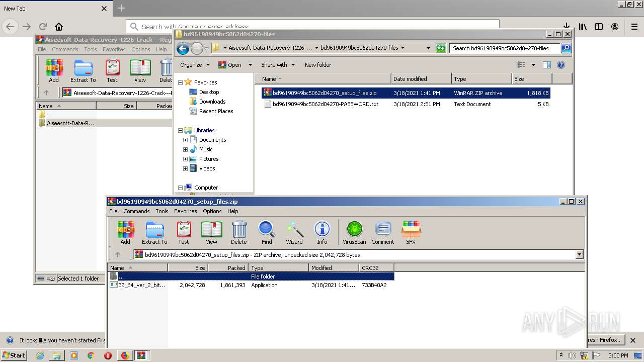Viewport: 644px width, 362px height.
Task: Collapse the Computer tree node
Action: [180, 188]
